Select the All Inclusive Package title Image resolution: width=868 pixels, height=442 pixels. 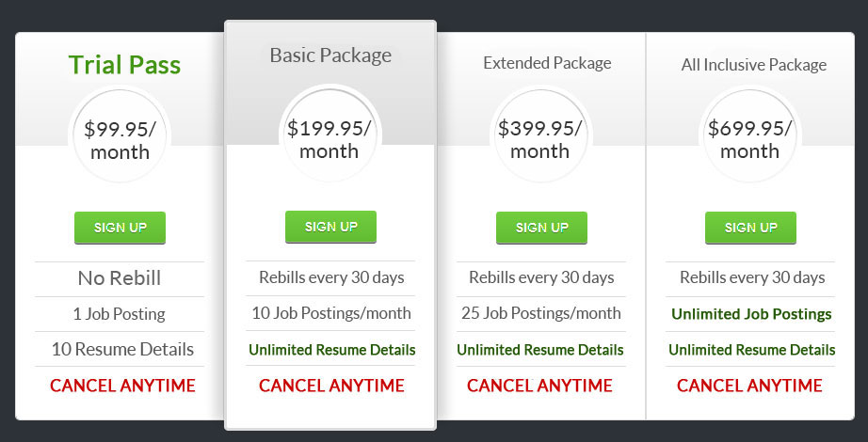click(754, 65)
